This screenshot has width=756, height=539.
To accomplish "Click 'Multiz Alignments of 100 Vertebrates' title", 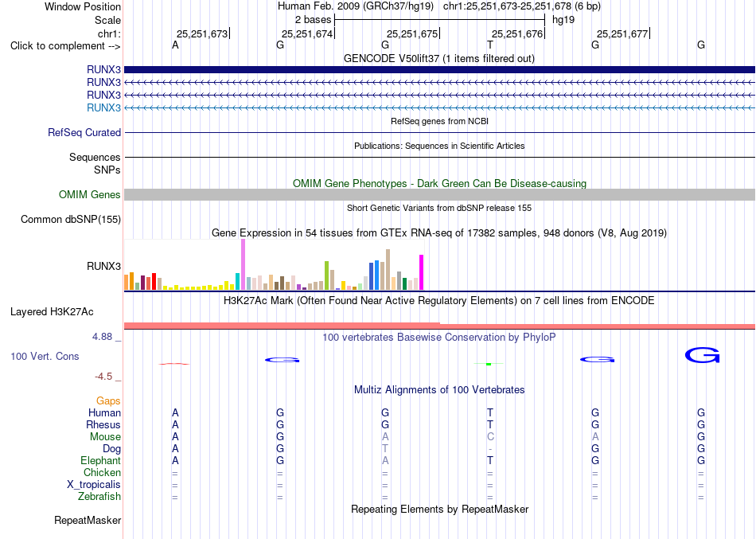I will pyautogui.click(x=439, y=389).
